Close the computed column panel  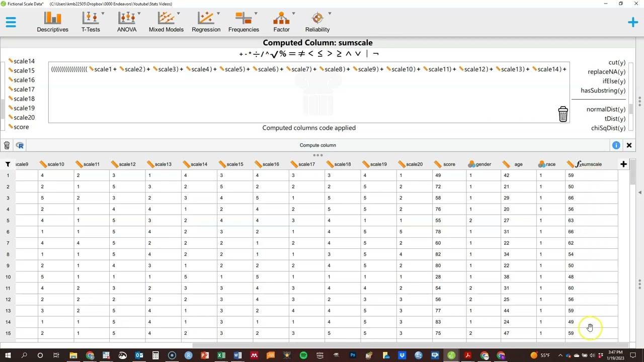click(629, 145)
